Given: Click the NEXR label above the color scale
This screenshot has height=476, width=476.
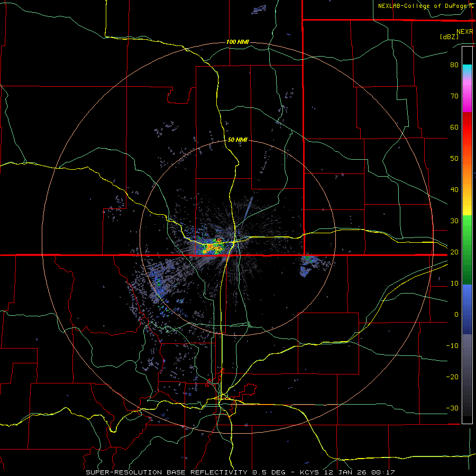Looking at the screenshot, I should pos(464,32).
